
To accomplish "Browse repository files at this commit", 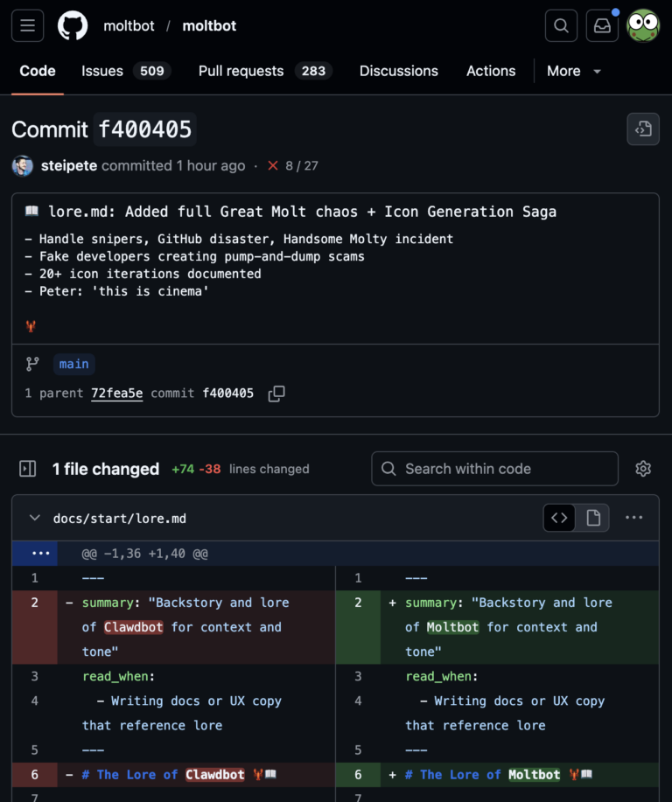I will pyautogui.click(x=643, y=129).
